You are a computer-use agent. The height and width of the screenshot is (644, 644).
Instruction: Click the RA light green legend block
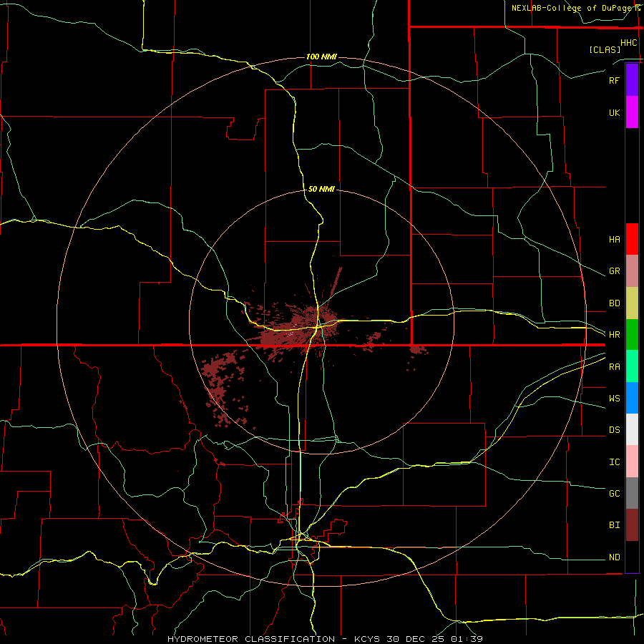632,366
